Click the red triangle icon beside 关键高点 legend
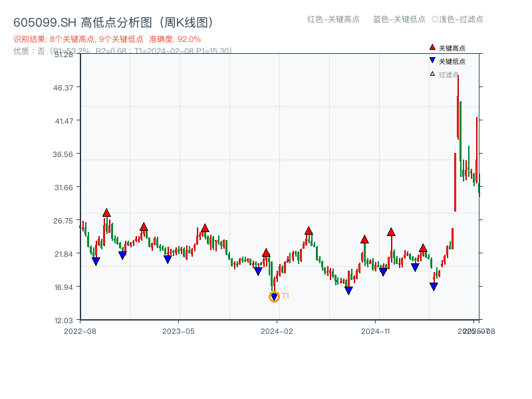Screen dimensions: 532x399 [x=432, y=47]
